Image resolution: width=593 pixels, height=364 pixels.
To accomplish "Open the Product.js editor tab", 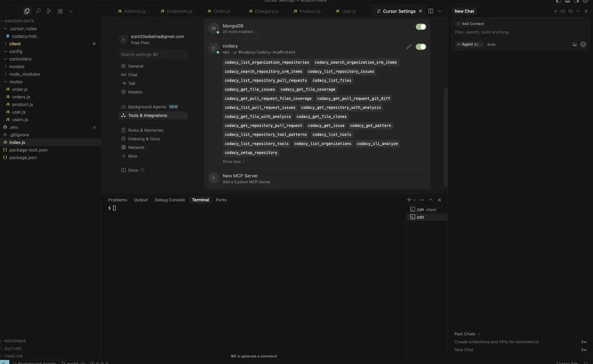I will coord(306,11).
